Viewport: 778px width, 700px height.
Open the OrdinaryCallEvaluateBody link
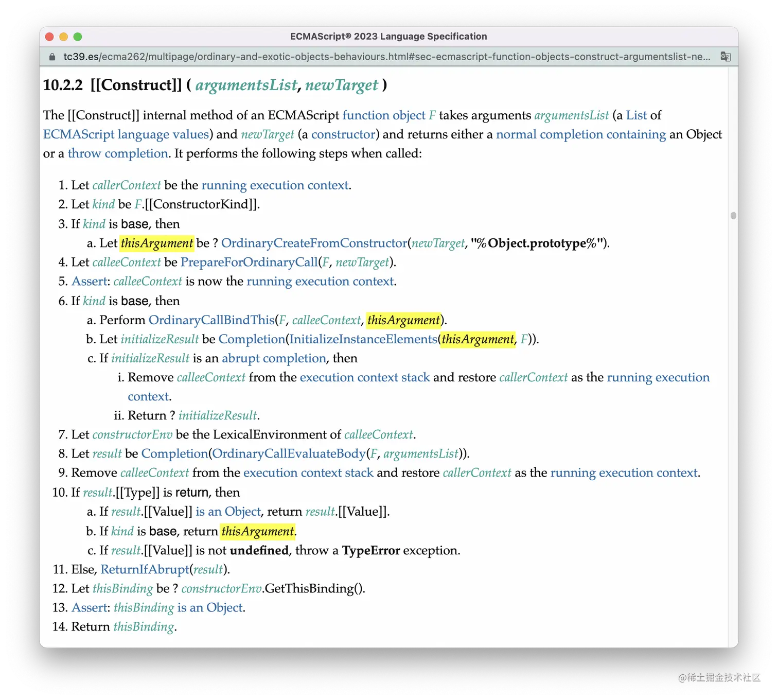pyautogui.click(x=289, y=453)
